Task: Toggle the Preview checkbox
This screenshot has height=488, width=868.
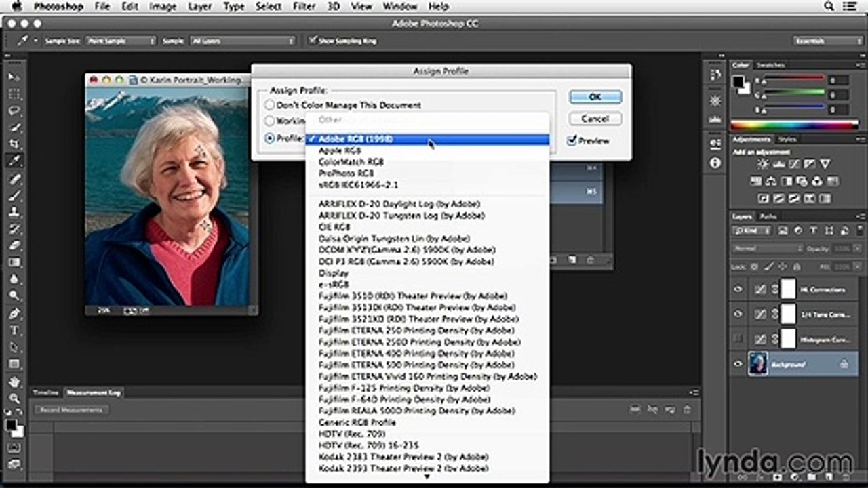Action: point(572,140)
